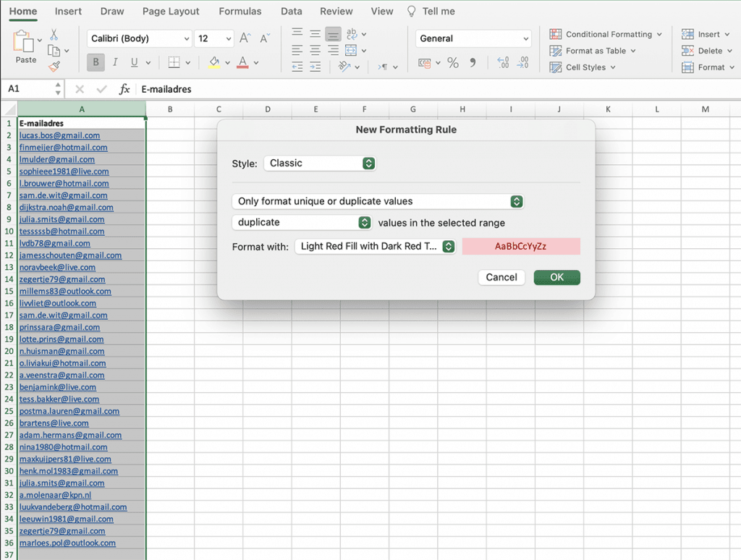Click the Cut scissors icon
This screenshot has width=741, height=560.
[54, 35]
